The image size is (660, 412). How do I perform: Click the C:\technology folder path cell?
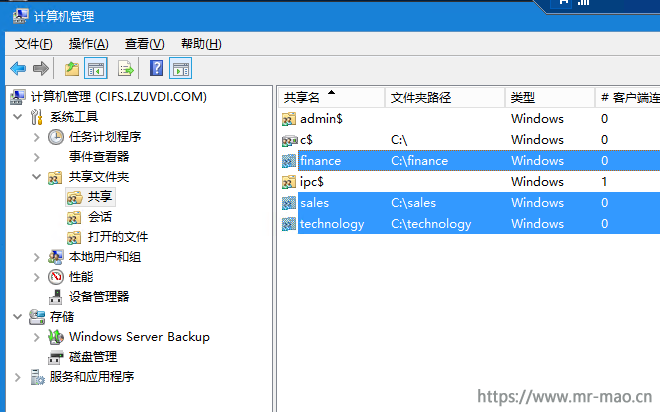pos(431,224)
